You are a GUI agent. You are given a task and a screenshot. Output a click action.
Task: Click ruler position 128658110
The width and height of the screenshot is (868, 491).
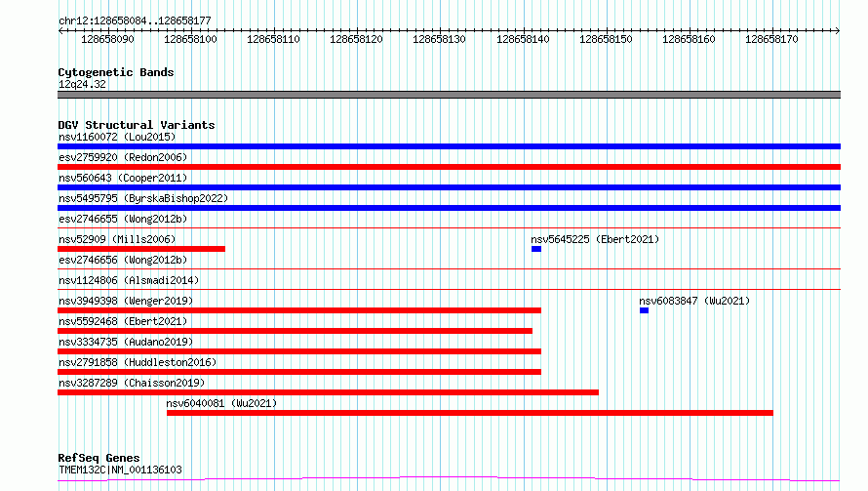click(x=273, y=39)
